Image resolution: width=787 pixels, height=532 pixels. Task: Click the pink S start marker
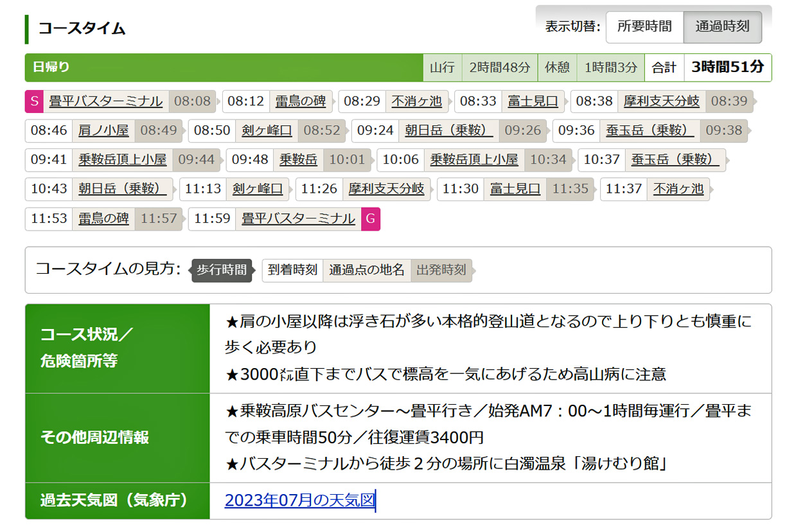tap(33, 101)
